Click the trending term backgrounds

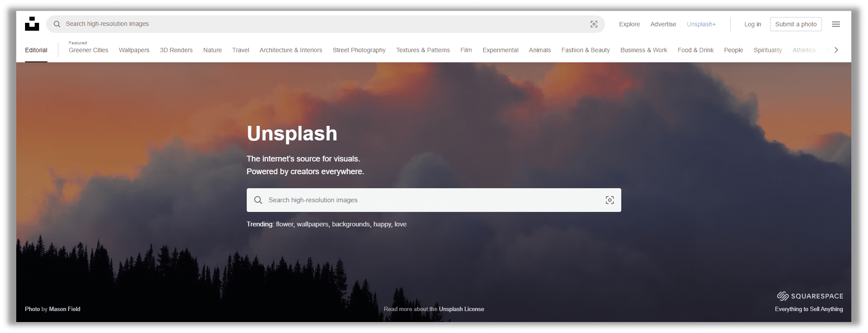351,224
